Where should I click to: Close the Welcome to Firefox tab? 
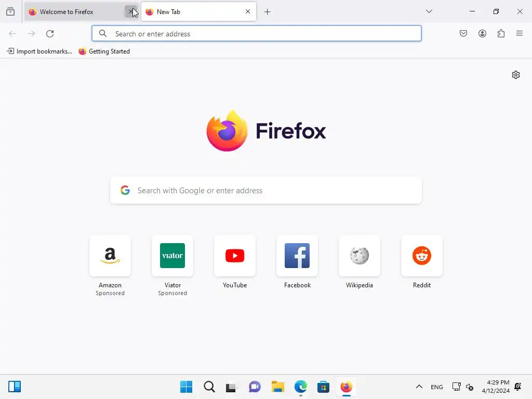coord(130,11)
